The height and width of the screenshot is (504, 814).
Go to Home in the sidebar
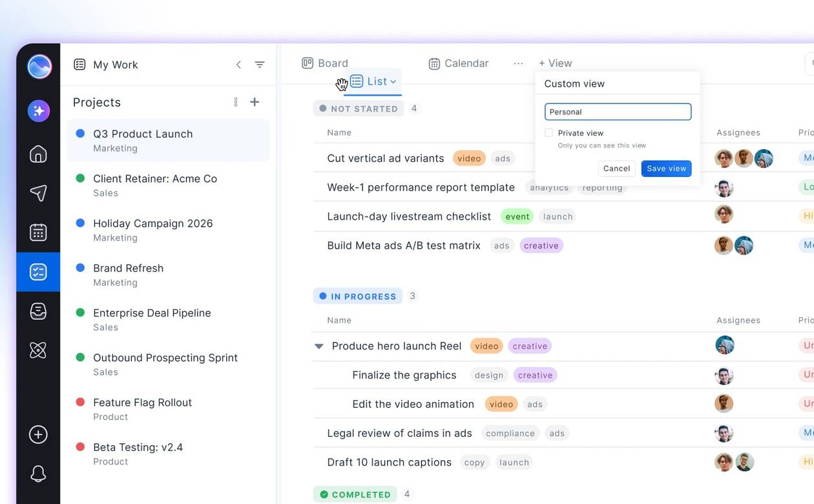[38, 154]
